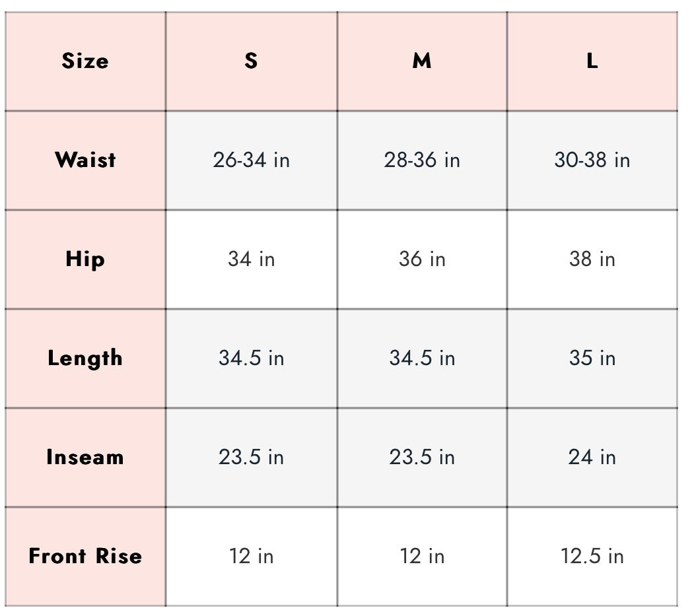Select the 36 in hip value
692x616 pixels.
point(422,259)
